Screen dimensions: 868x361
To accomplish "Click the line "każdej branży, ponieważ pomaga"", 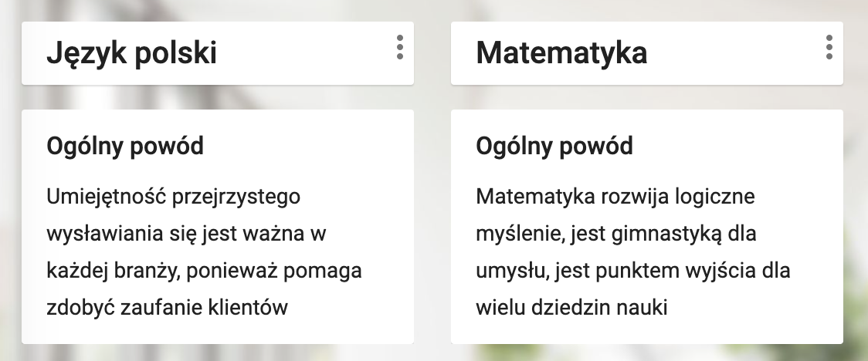I will [x=205, y=272].
